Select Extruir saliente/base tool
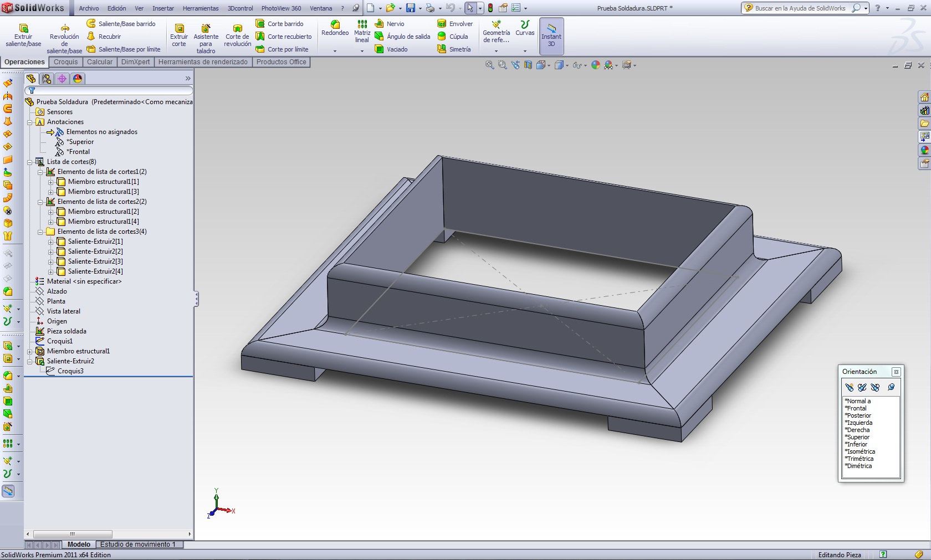931x560 pixels. point(23,35)
